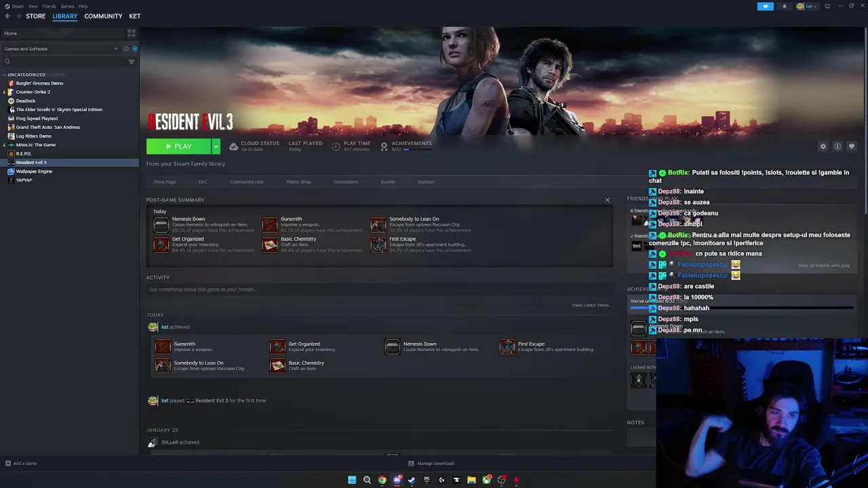Add Resident Evil 3 to favorites
Viewport: 868px width, 488px height.
(852, 146)
